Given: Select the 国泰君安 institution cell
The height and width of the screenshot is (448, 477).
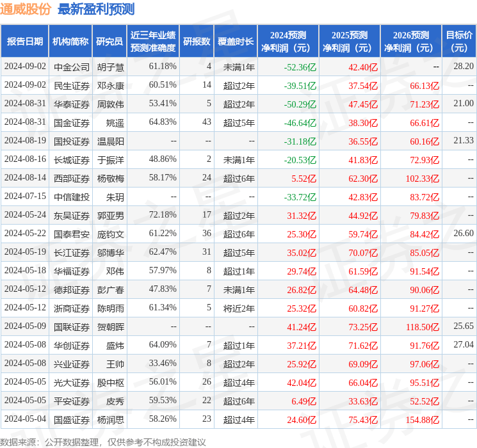Looking at the screenshot, I should click(72, 234).
